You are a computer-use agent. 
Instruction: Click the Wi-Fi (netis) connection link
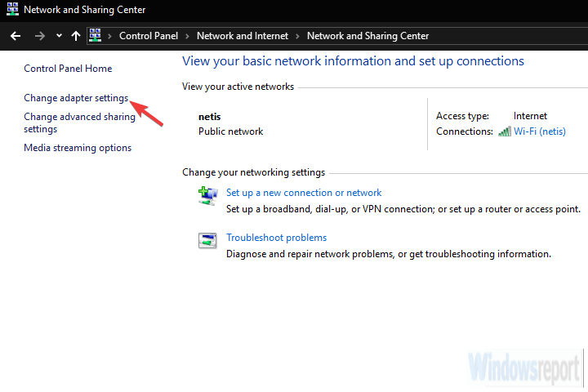539,131
